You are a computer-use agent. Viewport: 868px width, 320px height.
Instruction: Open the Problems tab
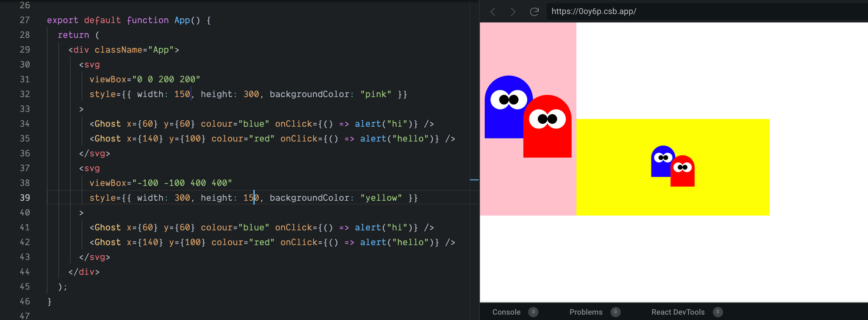[x=585, y=312]
